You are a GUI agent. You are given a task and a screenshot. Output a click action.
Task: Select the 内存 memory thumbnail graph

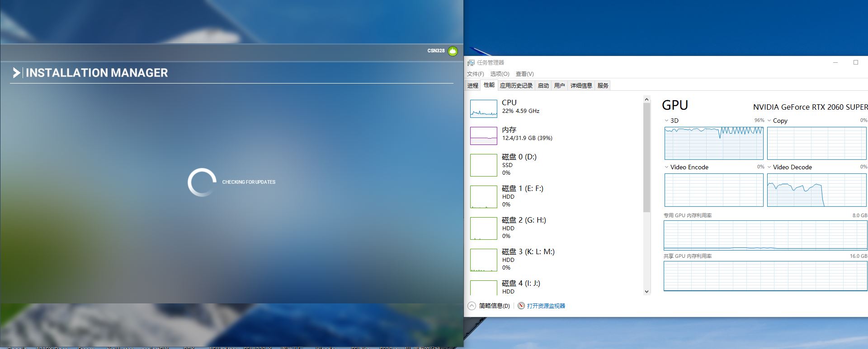click(x=483, y=135)
